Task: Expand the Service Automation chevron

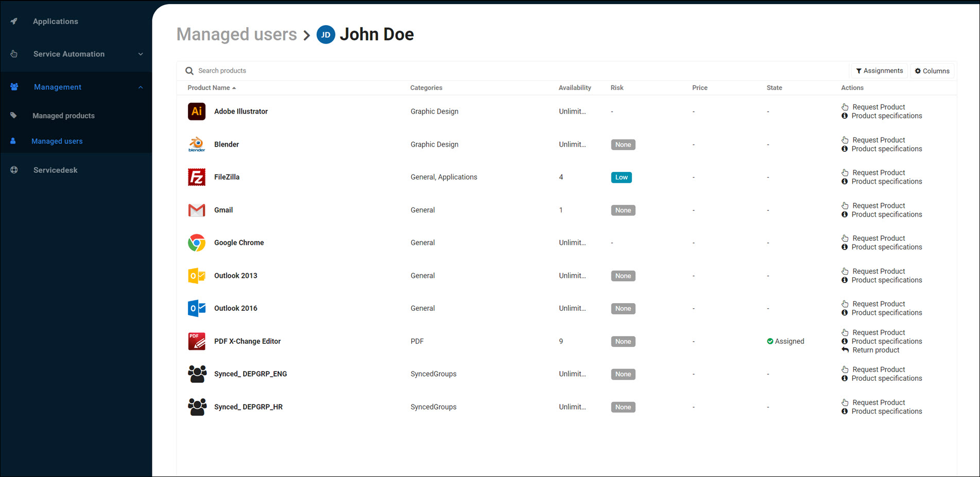Action: 141,54
